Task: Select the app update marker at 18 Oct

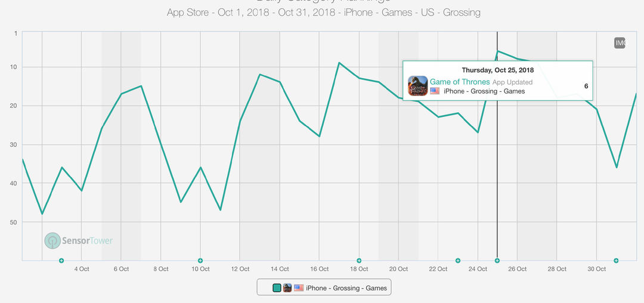Action: coord(359,261)
